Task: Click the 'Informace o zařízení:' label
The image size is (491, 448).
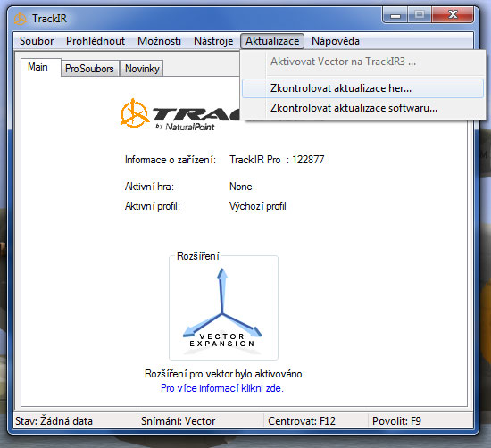Action: pyautogui.click(x=171, y=160)
